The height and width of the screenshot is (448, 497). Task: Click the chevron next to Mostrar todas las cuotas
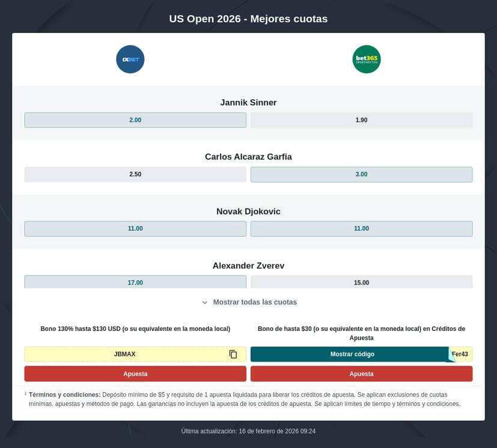coord(204,302)
